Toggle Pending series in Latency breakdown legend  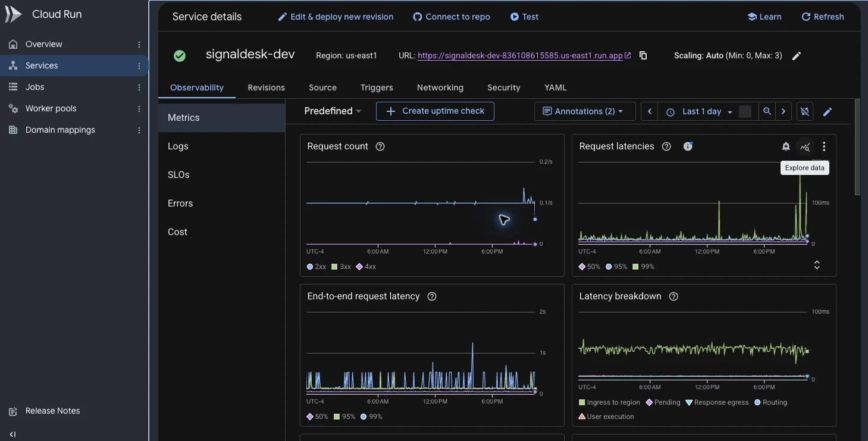pos(663,402)
